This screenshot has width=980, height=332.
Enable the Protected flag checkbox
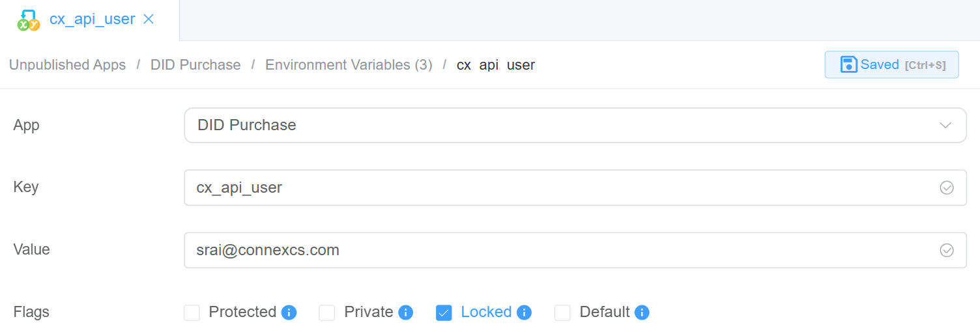click(x=192, y=313)
